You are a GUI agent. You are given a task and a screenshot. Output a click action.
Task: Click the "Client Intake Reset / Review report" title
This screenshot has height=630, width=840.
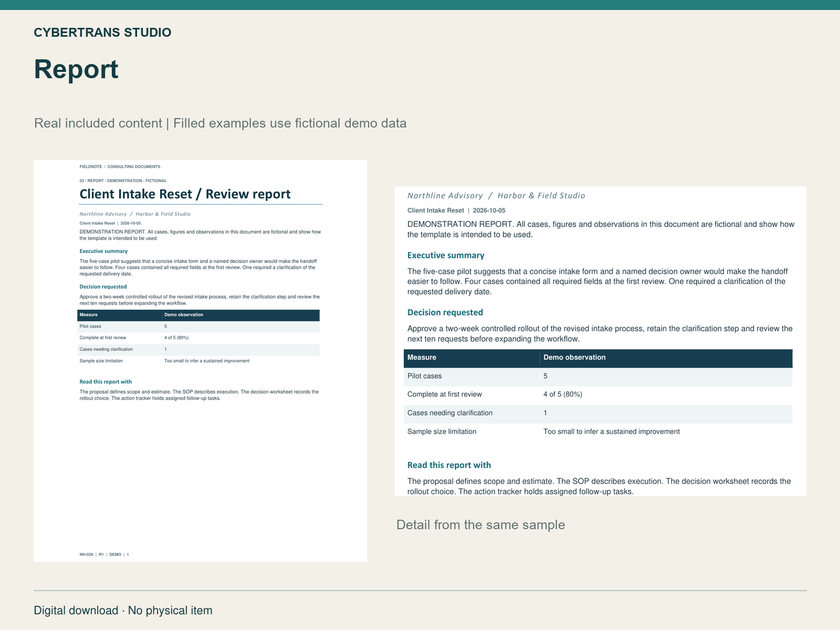pos(185,194)
